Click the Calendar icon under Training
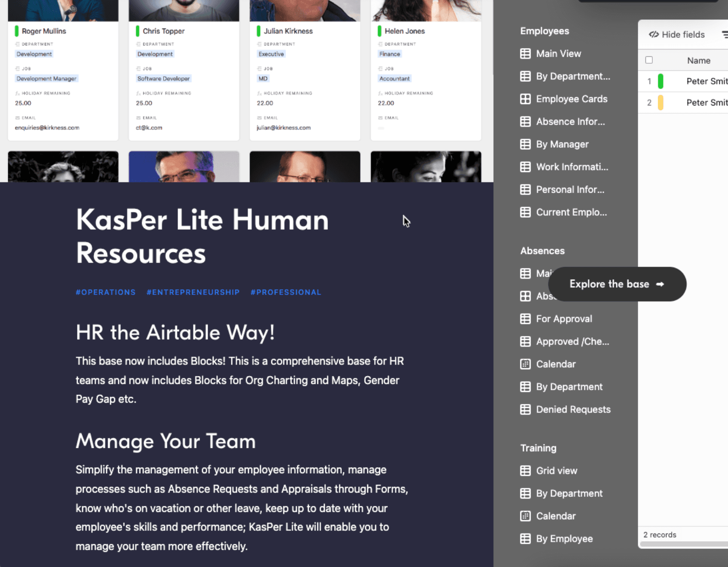The width and height of the screenshot is (728, 567). tap(525, 516)
